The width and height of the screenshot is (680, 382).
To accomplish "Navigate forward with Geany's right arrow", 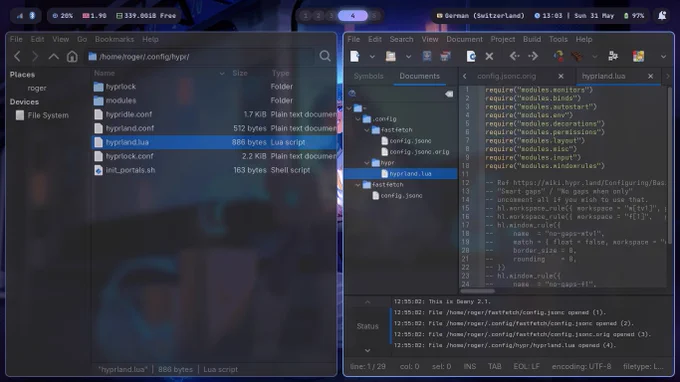I will [x=533, y=56].
